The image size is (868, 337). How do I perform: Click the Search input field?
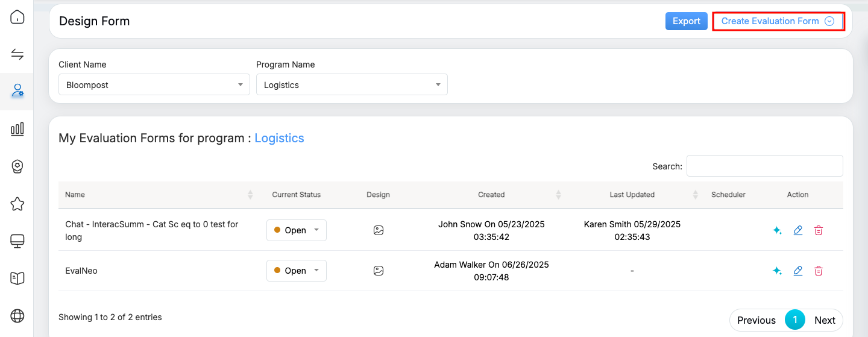pos(764,166)
